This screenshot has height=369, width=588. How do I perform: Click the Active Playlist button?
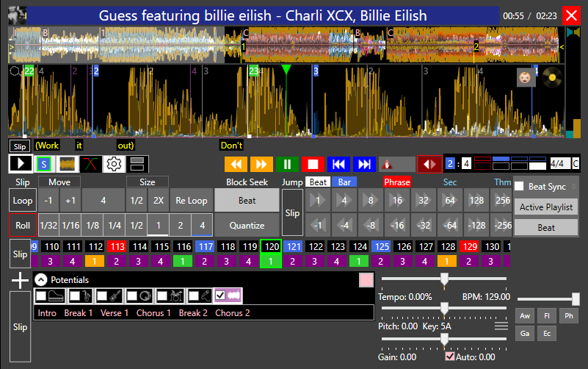coord(546,207)
